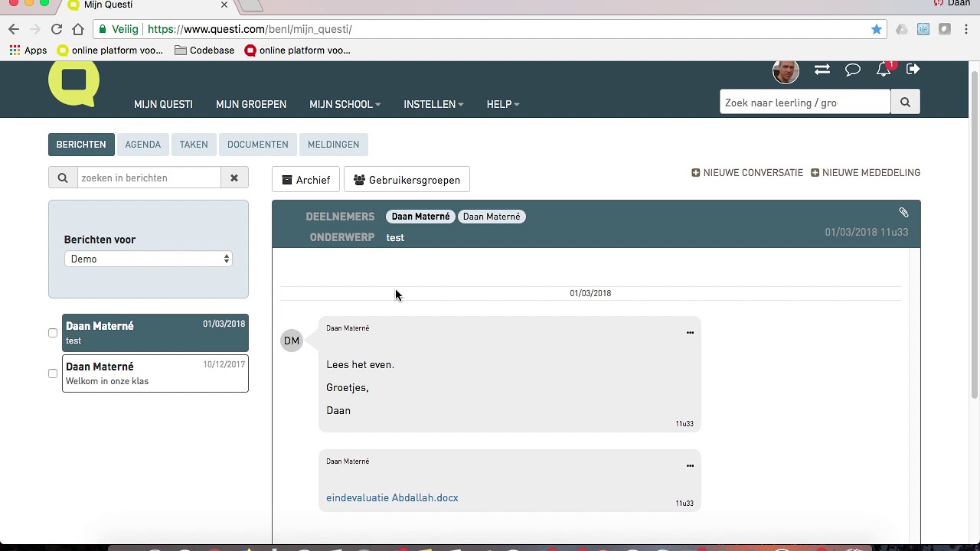Viewport: 980px width, 551px height.
Task: Open the 'test' conversation from 01/03/2018
Action: (x=155, y=333)
